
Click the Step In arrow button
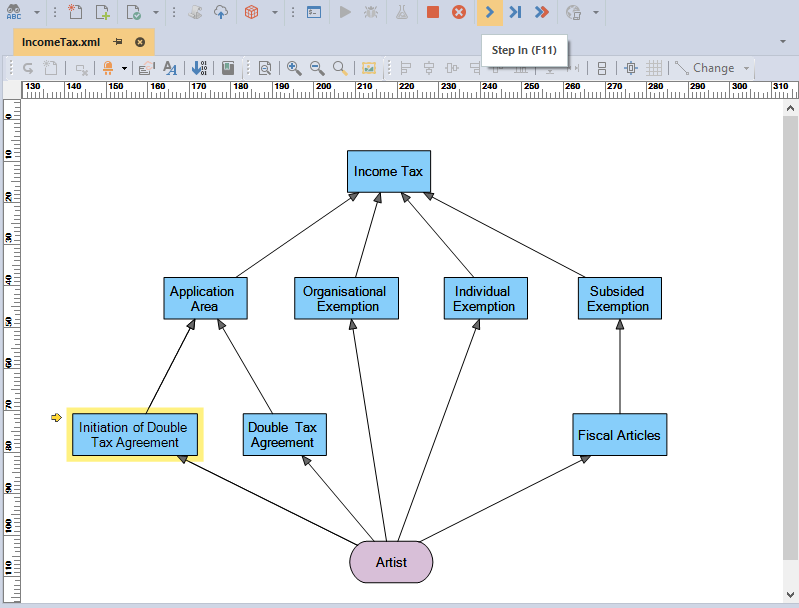(490, 12)
